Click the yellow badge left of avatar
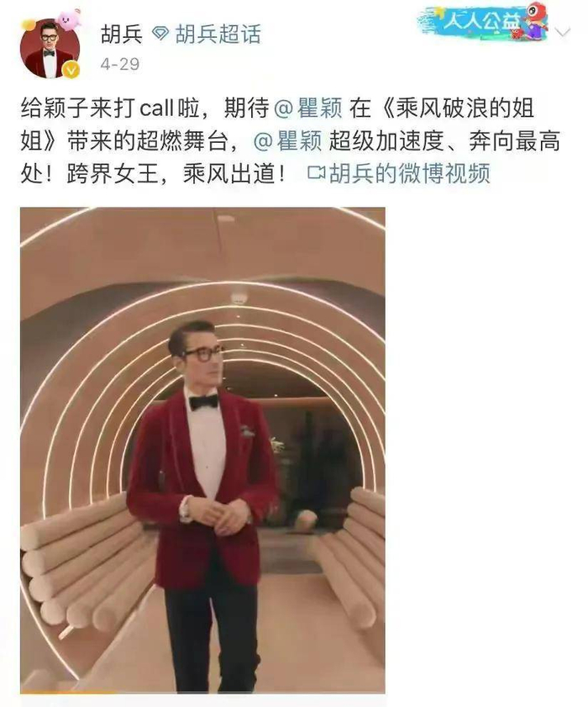 coord(29,24)
